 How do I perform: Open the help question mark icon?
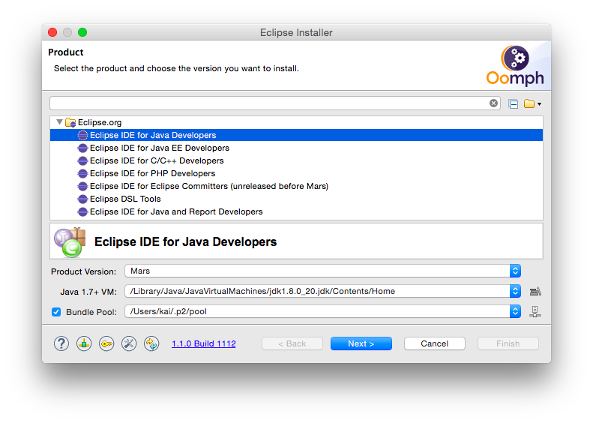click(x=61, y=344)
